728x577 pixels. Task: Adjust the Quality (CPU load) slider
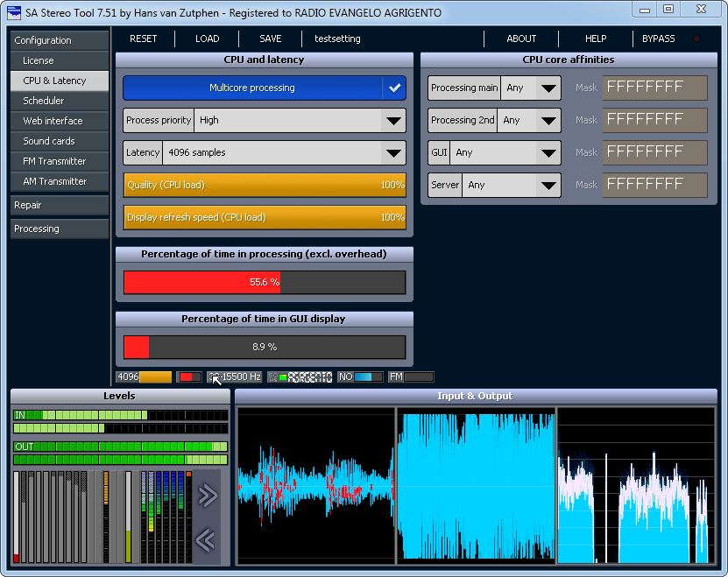click(265, 186)
